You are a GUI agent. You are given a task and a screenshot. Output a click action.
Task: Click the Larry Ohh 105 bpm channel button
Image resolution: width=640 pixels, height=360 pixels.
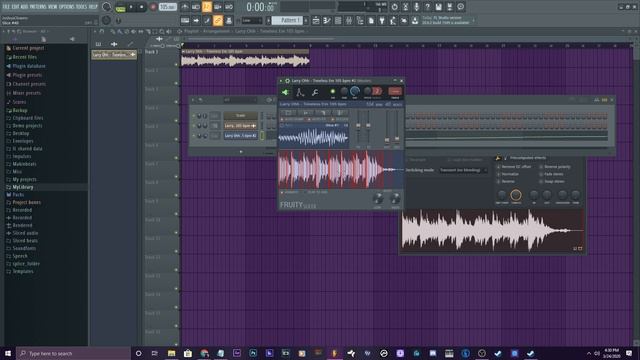[240, 126]
